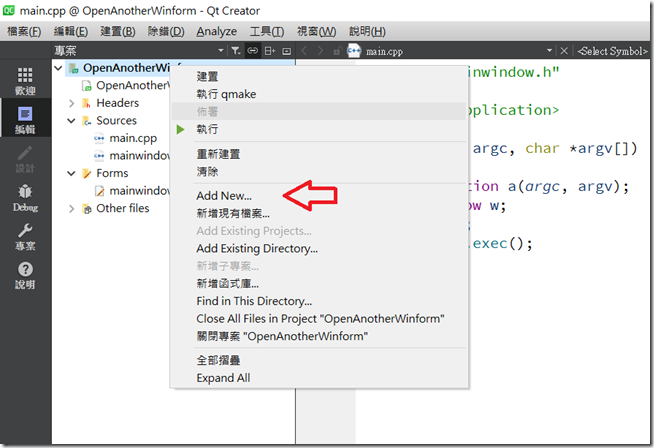
Task: Choose 全部摺疊 in context menu
Action: pos(319,360)
